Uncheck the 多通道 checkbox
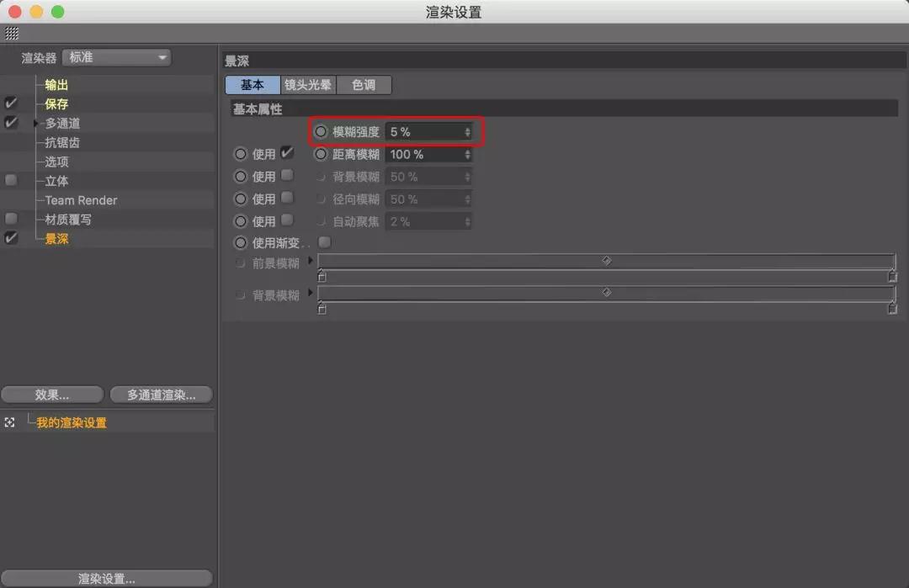This screenshot has height=588, width=909. pyautogui.click(x=11, y=122)
